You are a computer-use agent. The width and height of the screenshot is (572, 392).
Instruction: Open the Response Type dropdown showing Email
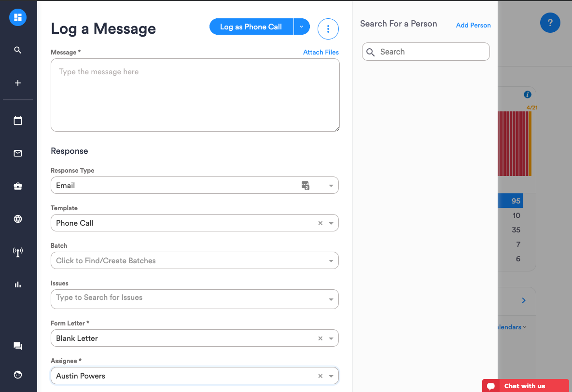click(x=331, y=185)
